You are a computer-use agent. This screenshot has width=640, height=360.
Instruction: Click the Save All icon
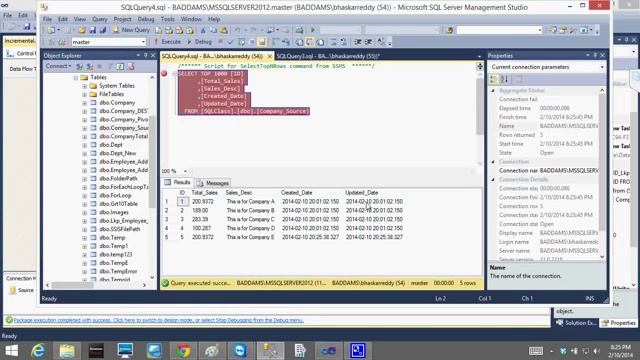(103, 30)
